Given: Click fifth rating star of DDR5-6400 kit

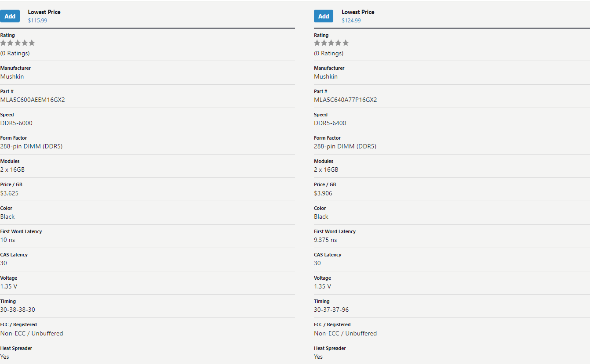Looking at the screenshot, I should point(346,43).
